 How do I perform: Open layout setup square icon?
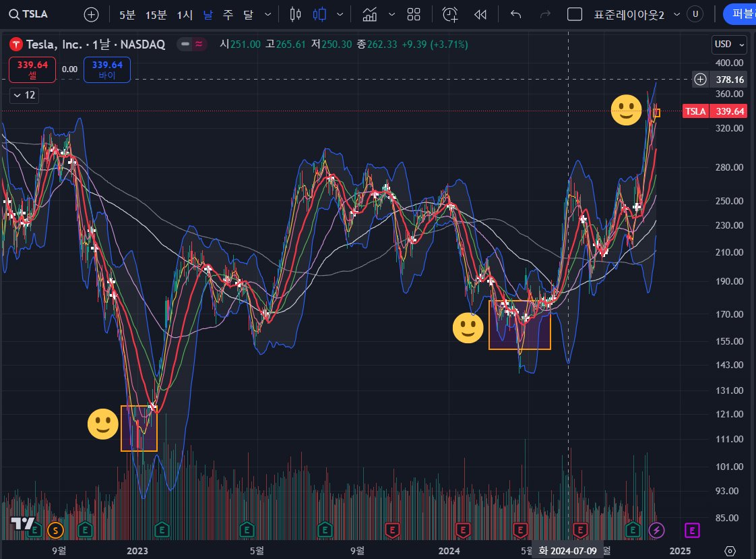point(575,14)
